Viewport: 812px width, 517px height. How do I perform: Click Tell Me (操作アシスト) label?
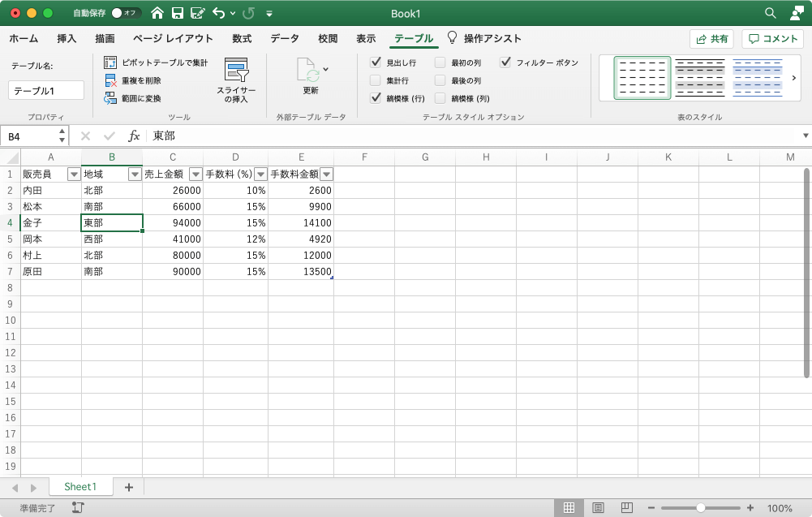(492, 38)
